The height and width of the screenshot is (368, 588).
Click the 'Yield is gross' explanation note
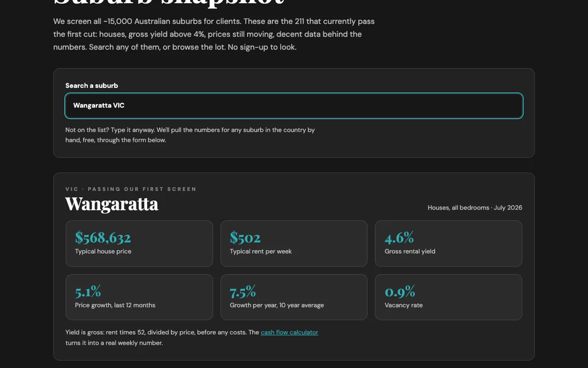tap(192, 338)
